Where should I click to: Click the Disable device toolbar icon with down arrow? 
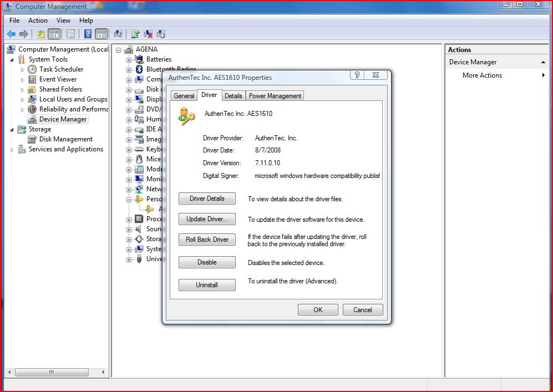[161, 34]
